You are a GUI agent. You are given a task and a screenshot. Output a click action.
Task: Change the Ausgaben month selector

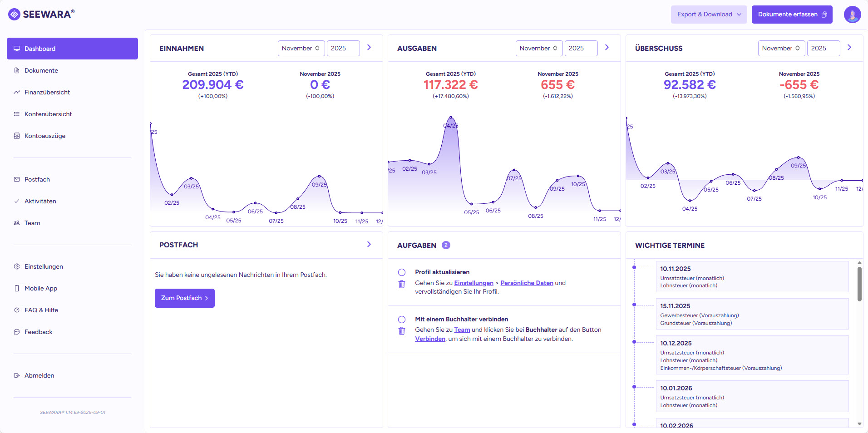click(539, 48)
